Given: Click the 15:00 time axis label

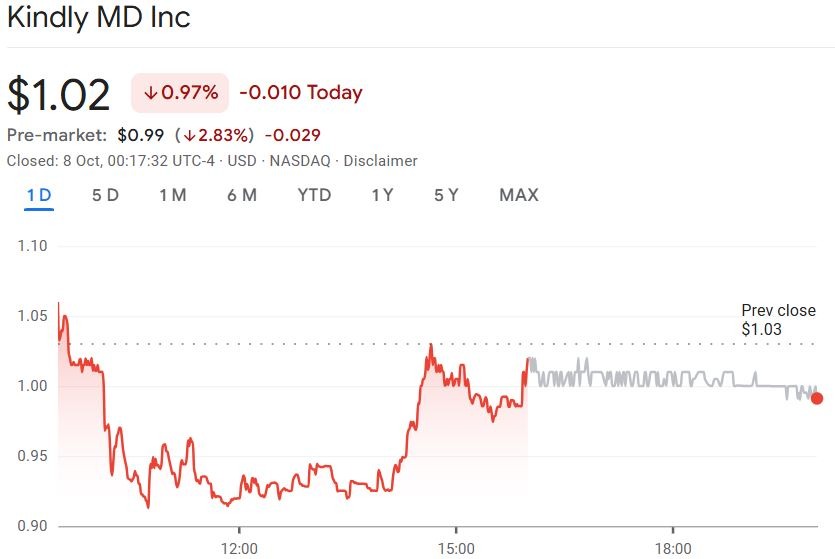Looking at the screenshot, I should tap(456, 548).
